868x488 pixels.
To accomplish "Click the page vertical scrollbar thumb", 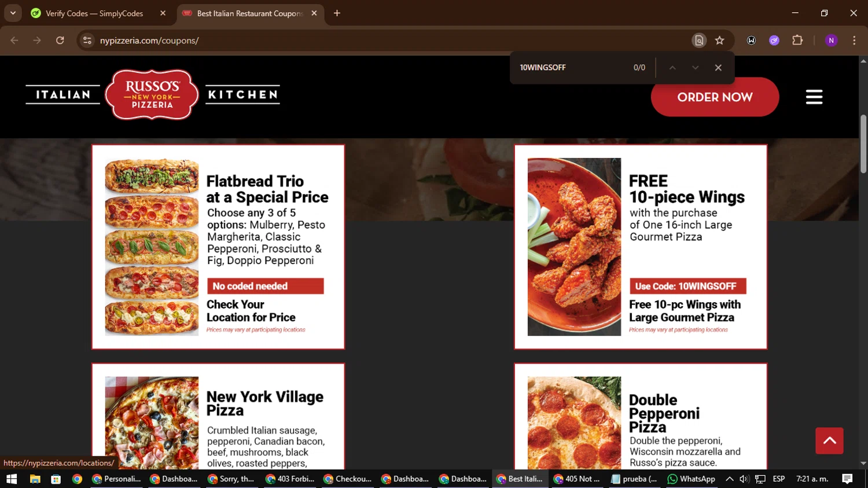I will tap(863, 144).
